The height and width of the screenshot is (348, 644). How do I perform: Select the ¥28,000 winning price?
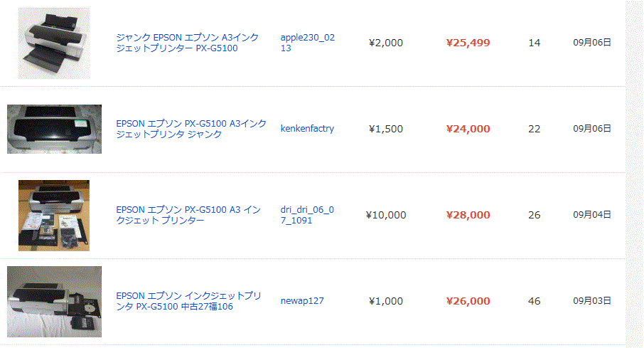[x=468, y=215]
